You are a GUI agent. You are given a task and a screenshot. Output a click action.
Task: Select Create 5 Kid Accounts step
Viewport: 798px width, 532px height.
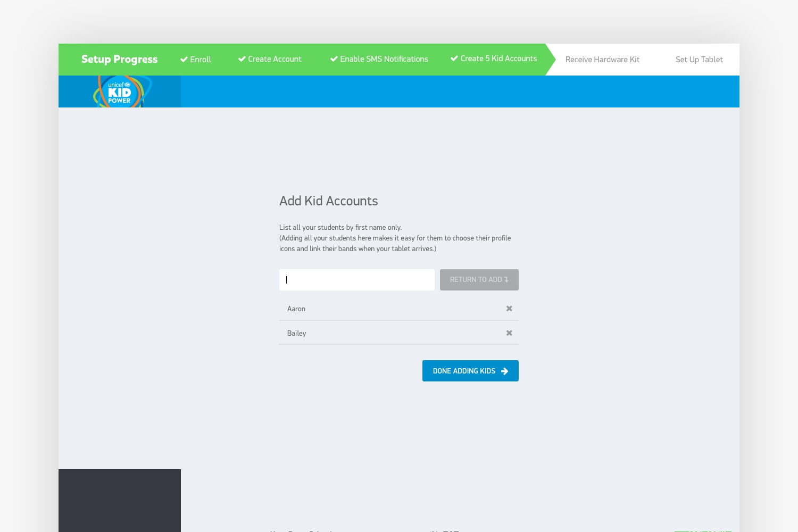(494, 59)
